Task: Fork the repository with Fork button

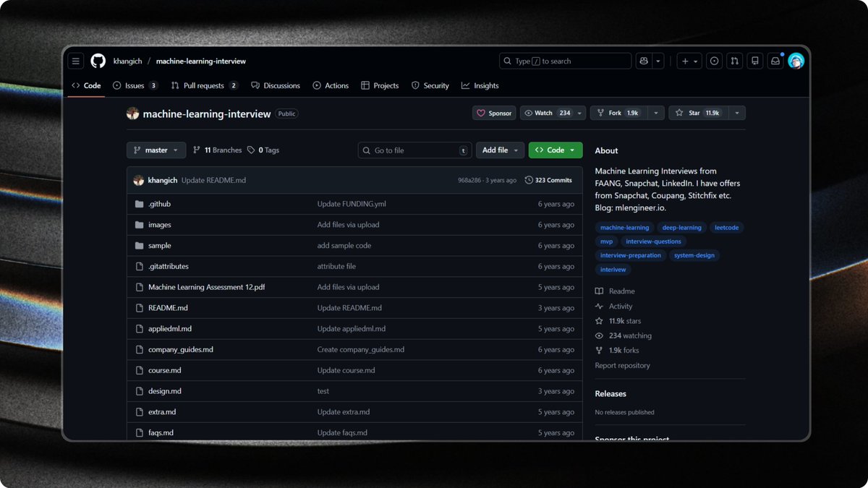Action: click(618, 114)
